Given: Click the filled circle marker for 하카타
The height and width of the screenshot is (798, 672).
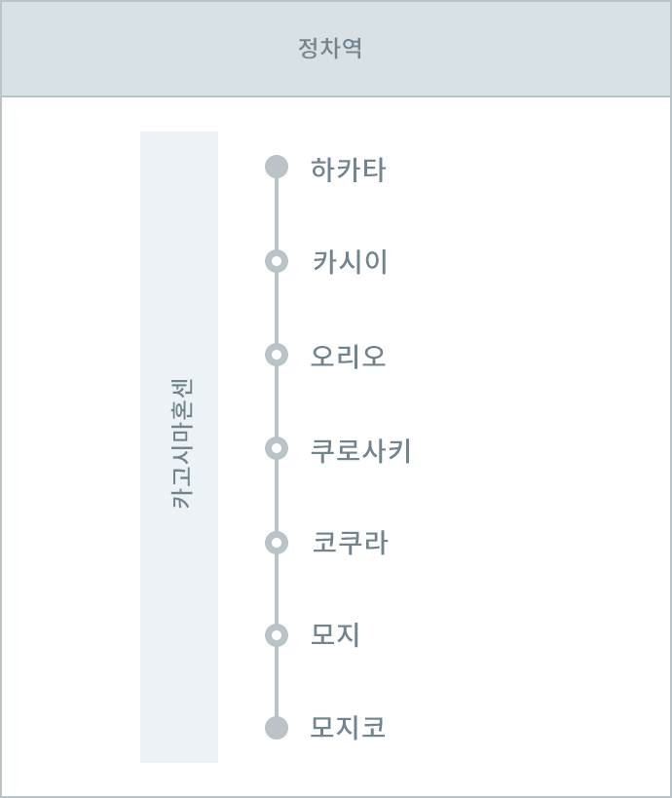Looking at the screenshot, I should (277, 167).
